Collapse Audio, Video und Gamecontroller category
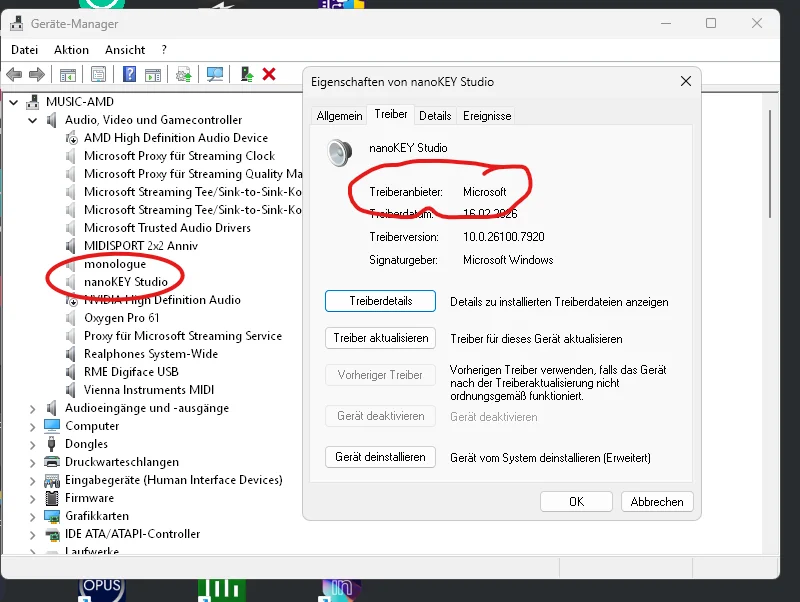Viewport: 800px width, 602px height. (33, 120)
